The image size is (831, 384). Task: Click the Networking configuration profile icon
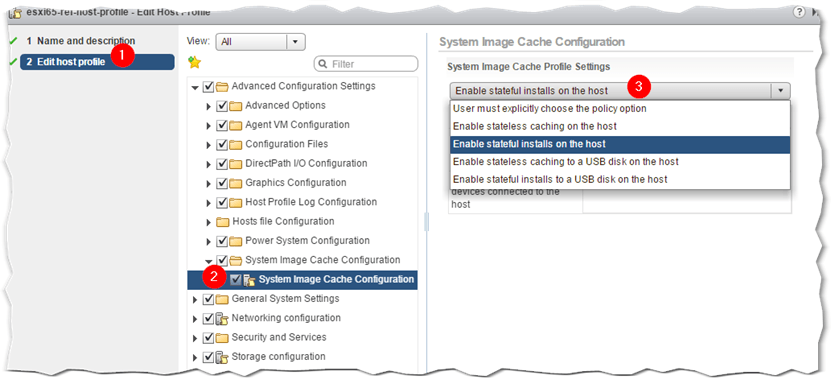(x=222, y=319)
